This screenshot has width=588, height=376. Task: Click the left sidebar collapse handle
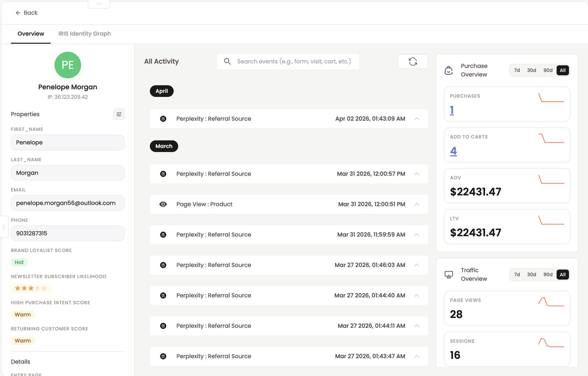(x=4, y=227)
